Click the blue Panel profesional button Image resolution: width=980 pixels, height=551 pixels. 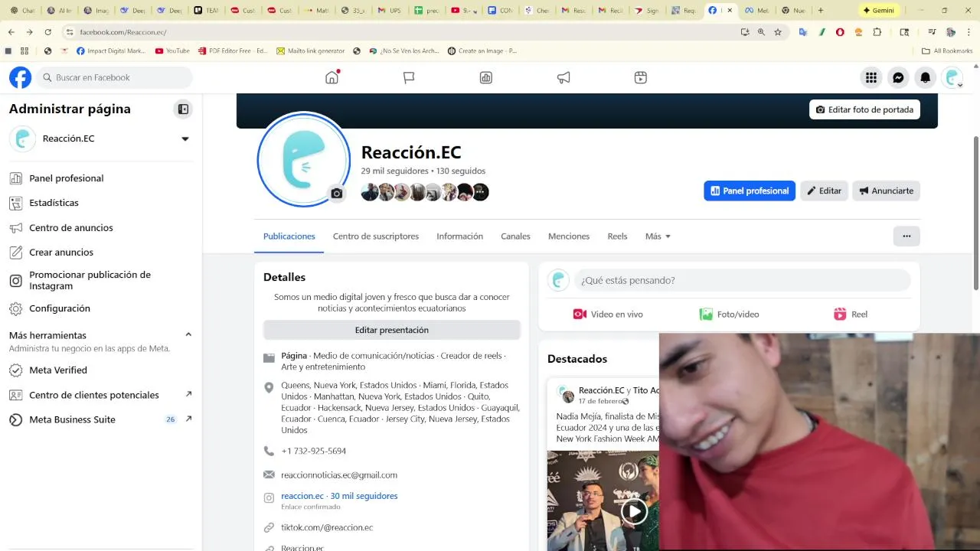pyautogui.click(x=750, y=191)
